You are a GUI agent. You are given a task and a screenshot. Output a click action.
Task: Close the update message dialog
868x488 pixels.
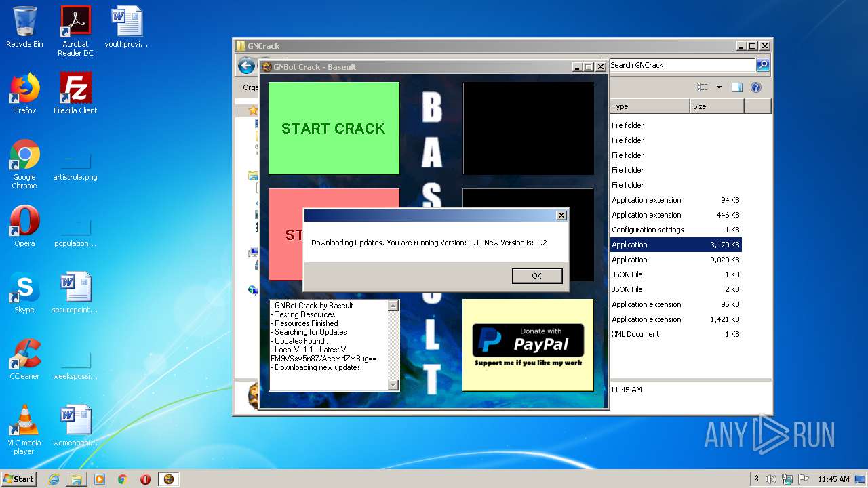tap(561, 215)
